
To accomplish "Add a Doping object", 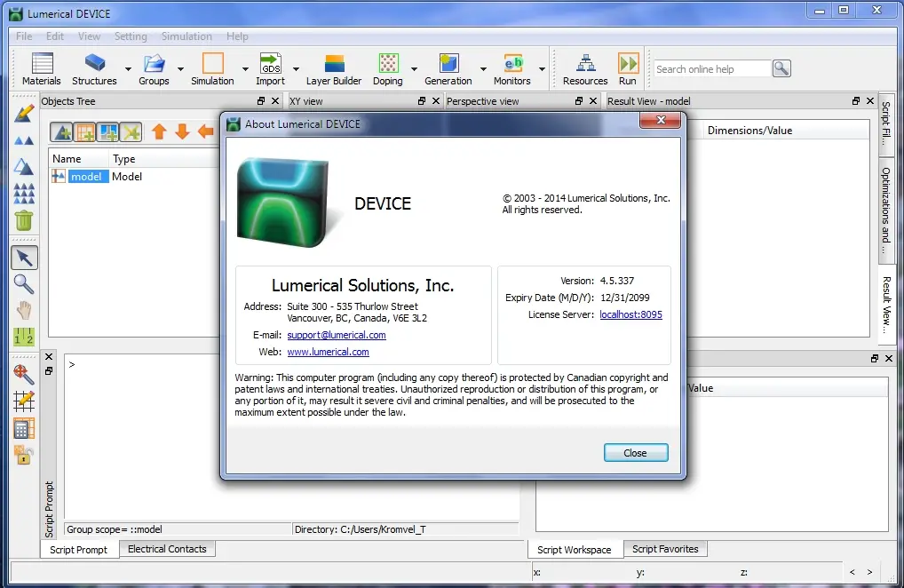I will point(388,69).
